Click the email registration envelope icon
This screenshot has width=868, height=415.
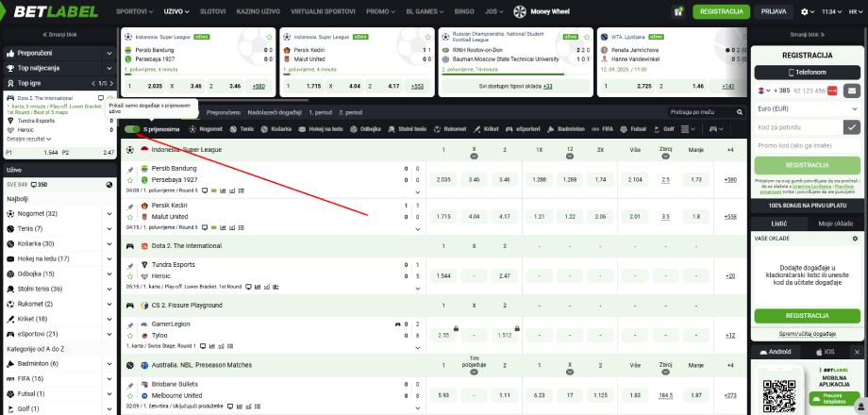tap(851, 91)
